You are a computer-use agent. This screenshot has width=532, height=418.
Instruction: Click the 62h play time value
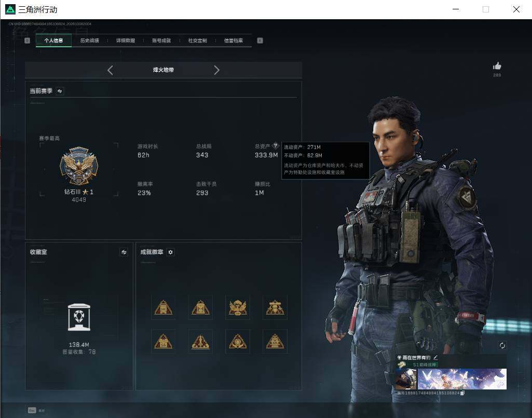tap(143, 155)
